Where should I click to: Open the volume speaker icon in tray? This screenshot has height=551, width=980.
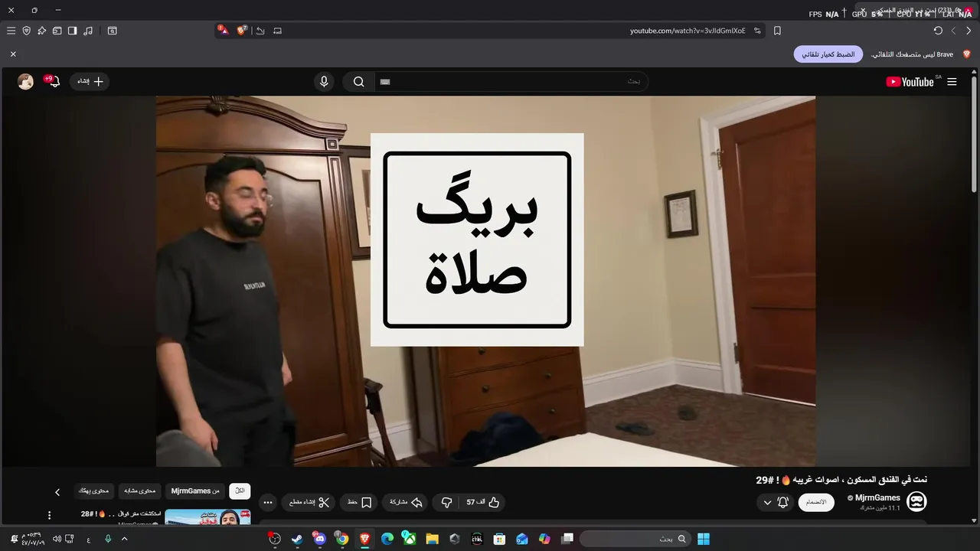[56, 539]
